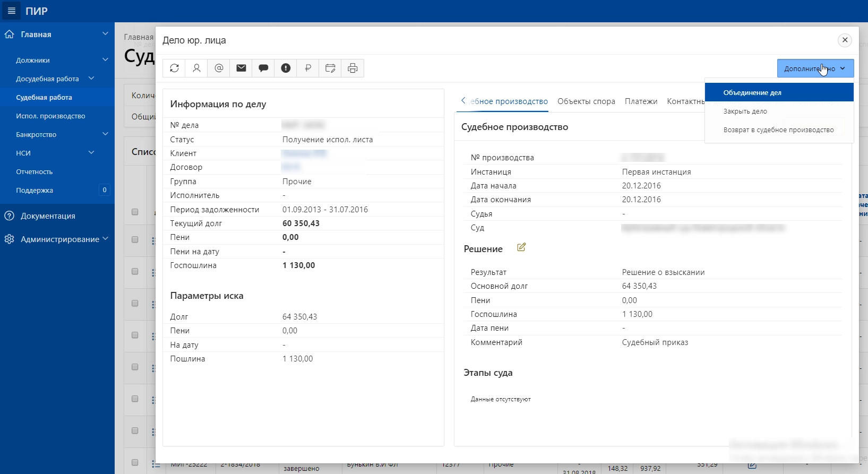Click the Текущий долг value 60 350,43
This screenshot has height=474, width=868.
[x=301, y=223]
